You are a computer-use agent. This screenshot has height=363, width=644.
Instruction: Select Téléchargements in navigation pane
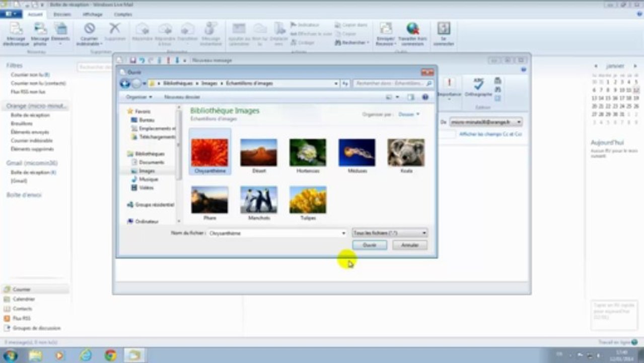tap(154, 137)
